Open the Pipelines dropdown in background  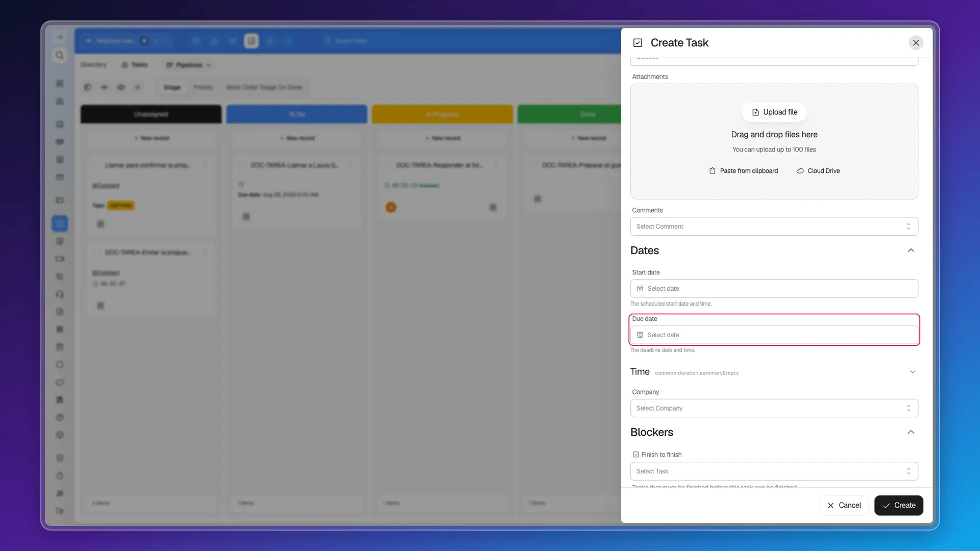click(188, 65)
